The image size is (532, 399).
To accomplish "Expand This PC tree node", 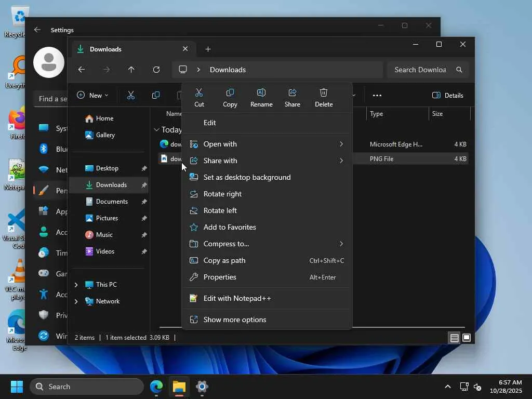I will coord(76,285).
